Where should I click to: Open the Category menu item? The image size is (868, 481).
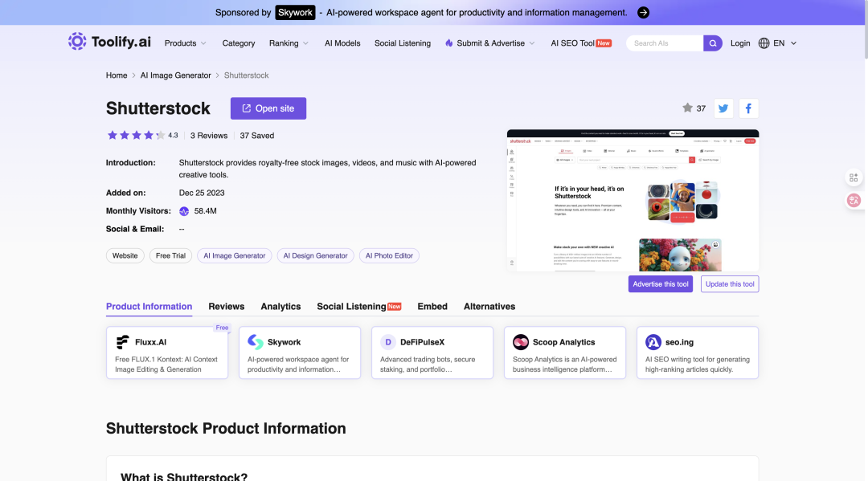point(239,43)
